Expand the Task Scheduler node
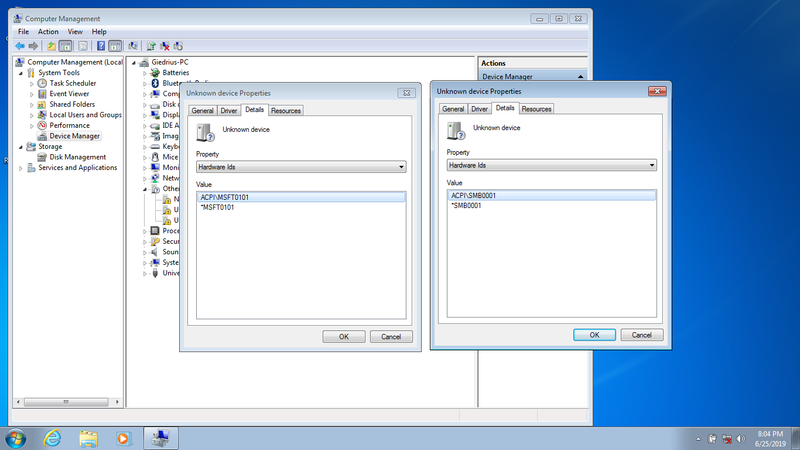 coord(32,84)
